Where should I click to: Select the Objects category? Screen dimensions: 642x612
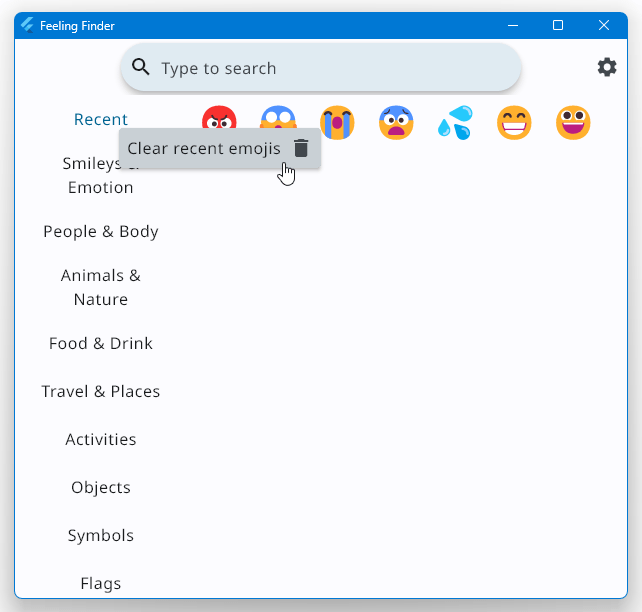[101, 487]
